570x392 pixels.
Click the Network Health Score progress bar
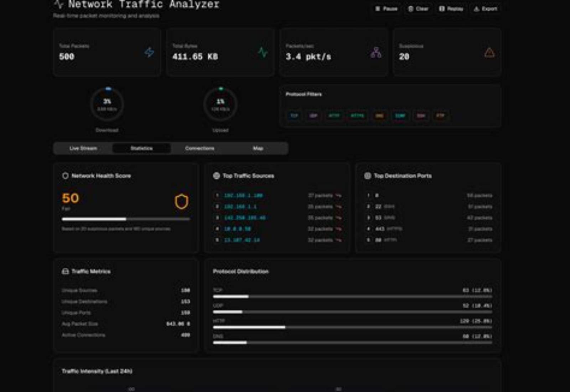[126, 219]
